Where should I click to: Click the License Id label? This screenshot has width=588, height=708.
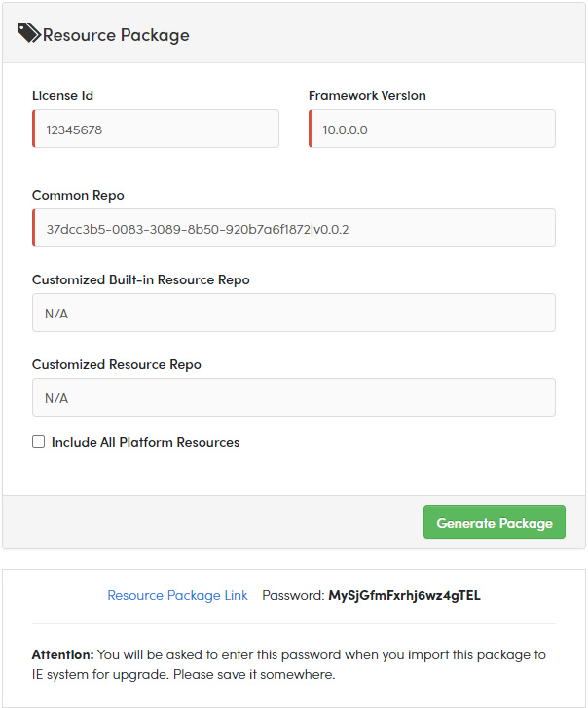coord(62,95)
